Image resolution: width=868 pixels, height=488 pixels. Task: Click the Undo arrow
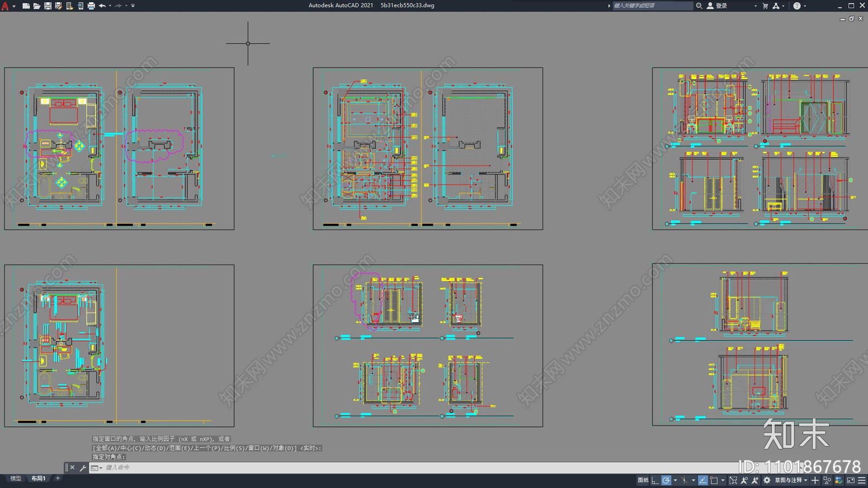pyautogui.click(x=102, y=6)
